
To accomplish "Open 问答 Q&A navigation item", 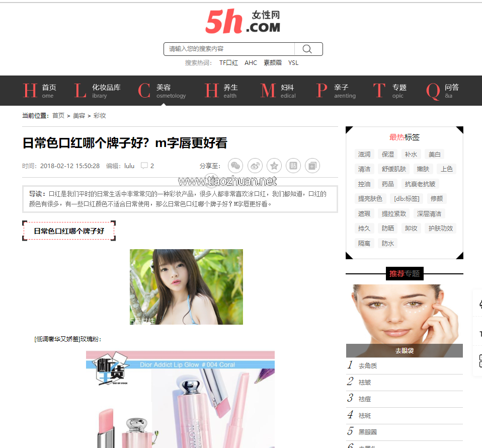I will click(443, 91).
